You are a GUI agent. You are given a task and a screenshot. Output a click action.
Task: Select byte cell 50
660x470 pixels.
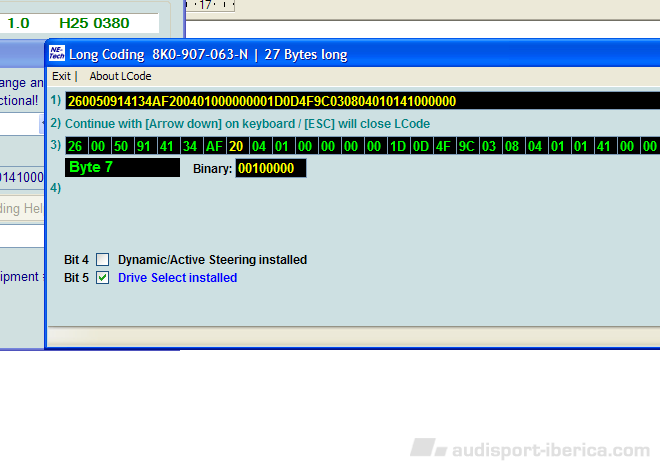click(121, 146)
